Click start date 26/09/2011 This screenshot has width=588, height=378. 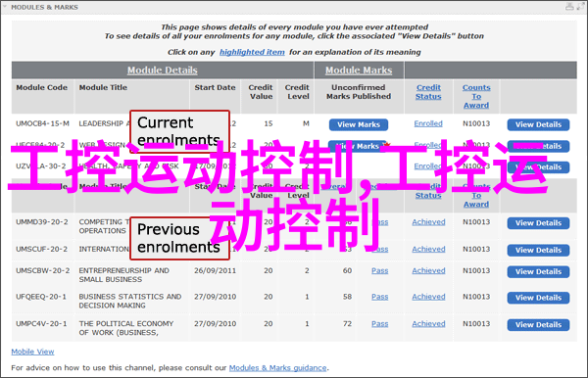[x=215, y=270]
